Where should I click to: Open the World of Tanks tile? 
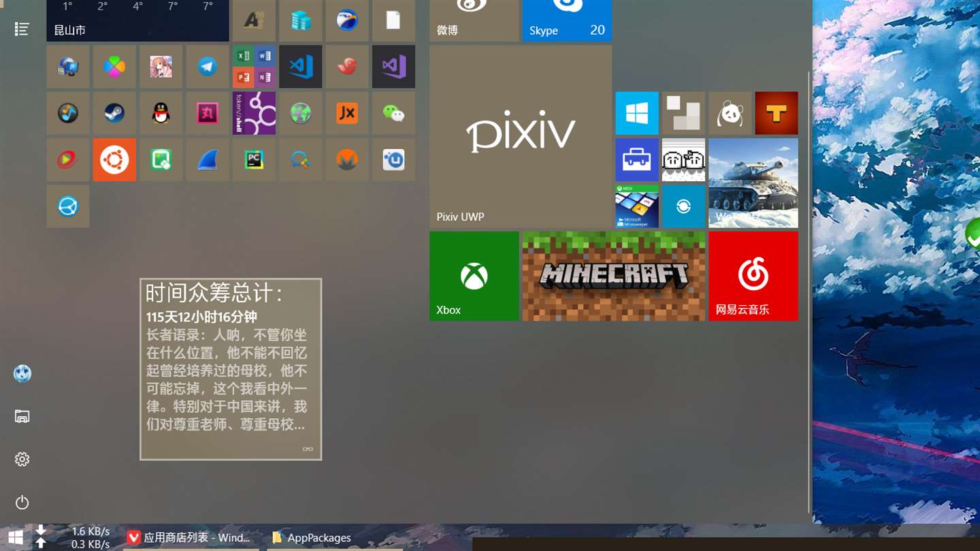point(753,183)
